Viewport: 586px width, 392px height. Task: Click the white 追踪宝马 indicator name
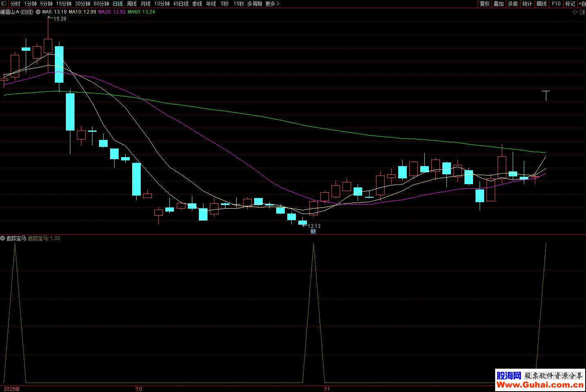16,238
